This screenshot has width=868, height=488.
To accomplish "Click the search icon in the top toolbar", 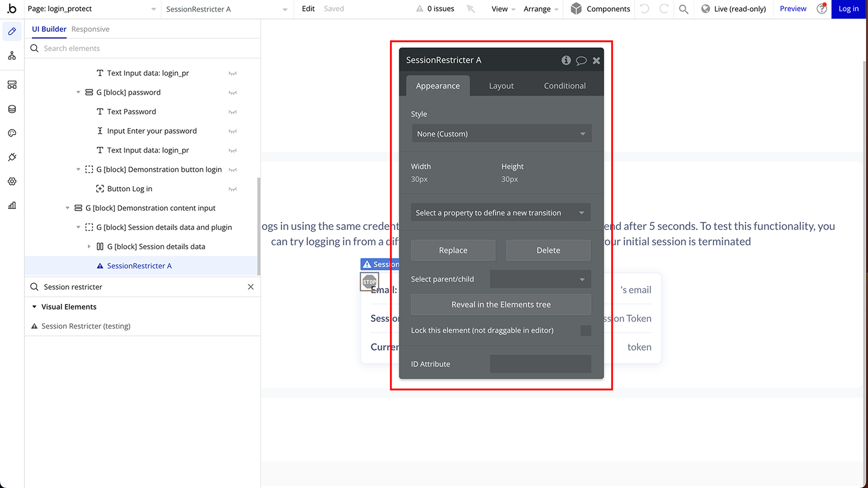I will (x=684, y=9).
